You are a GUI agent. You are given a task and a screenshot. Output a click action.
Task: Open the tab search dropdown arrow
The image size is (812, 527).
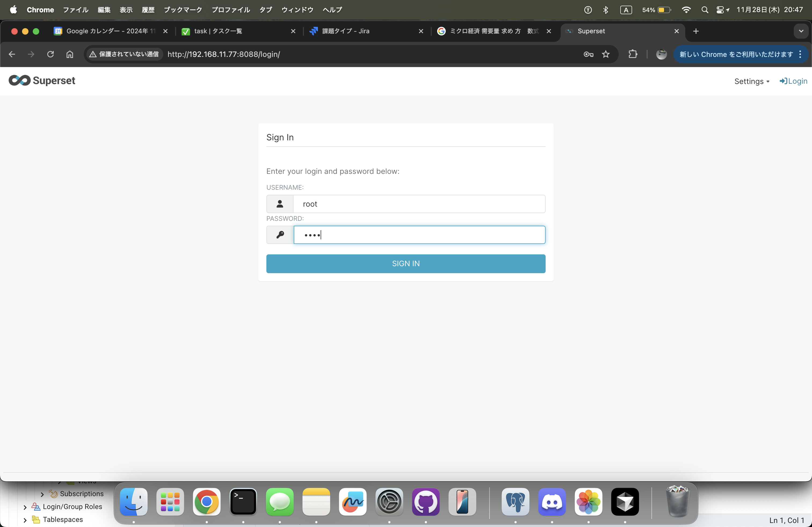tap(801, 31)
